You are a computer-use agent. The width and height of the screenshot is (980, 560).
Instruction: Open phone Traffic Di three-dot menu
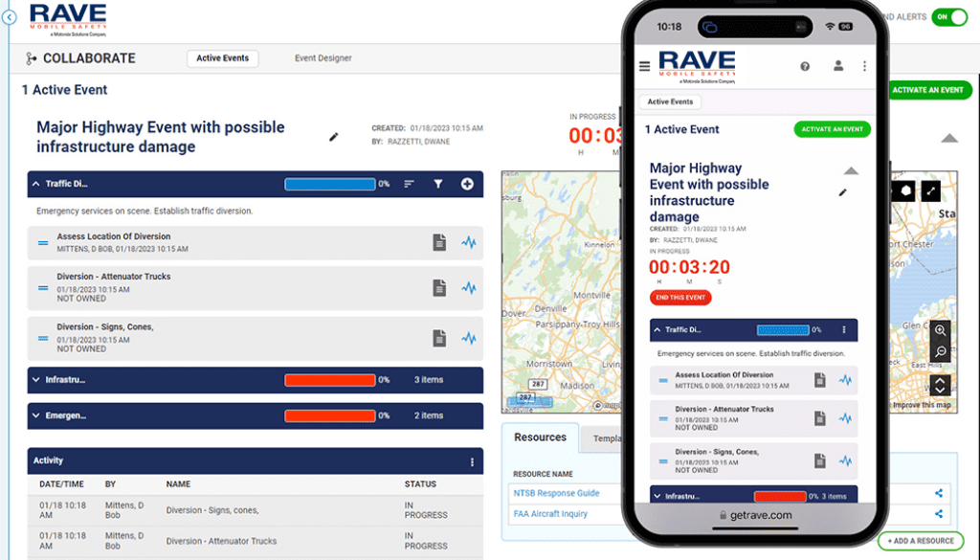point(844,329)
